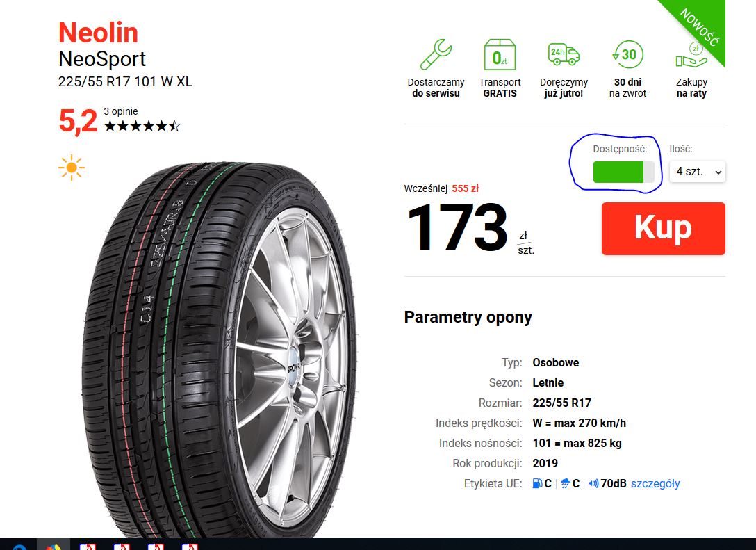This screenshot has height=550, width=756.
Task: Click the star rating row
Action: 142,127
